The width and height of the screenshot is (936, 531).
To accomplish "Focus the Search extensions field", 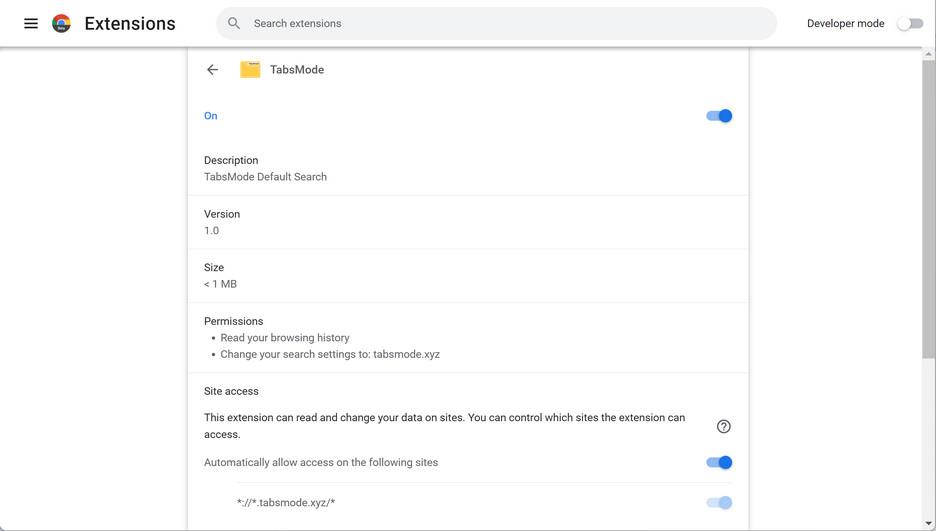I will (x=500, y=23).
